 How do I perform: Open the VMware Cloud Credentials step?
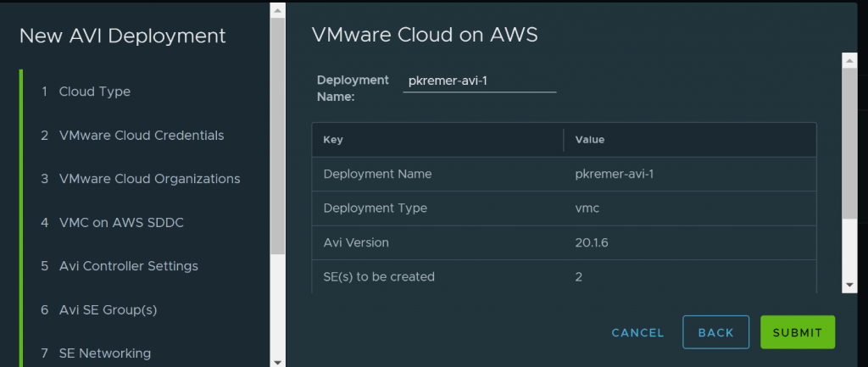tap(141, 136)
